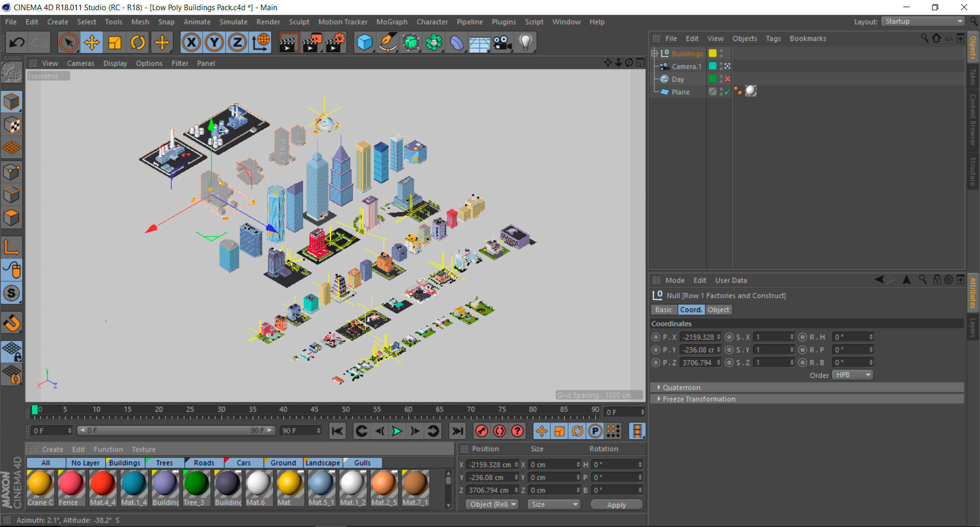980x527 pixels.
Task: Step the P.X value spinner
Action: point(719,337)
